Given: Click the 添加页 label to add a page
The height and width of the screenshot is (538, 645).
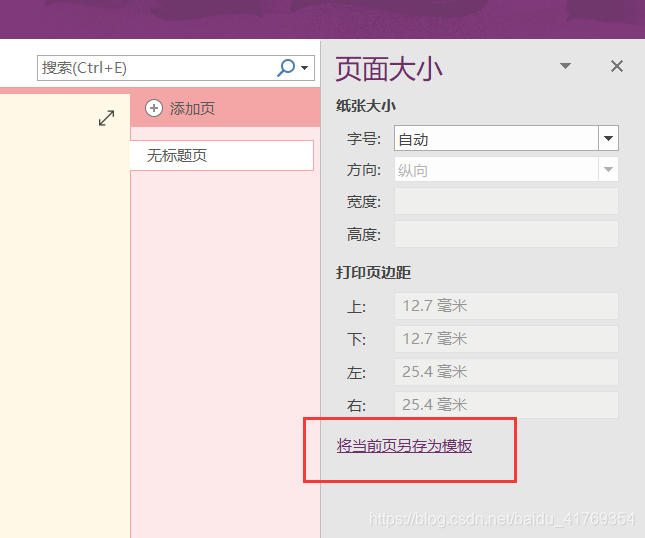Looking at the screenshot, I should pyautogui.click(x=193, y=109).
